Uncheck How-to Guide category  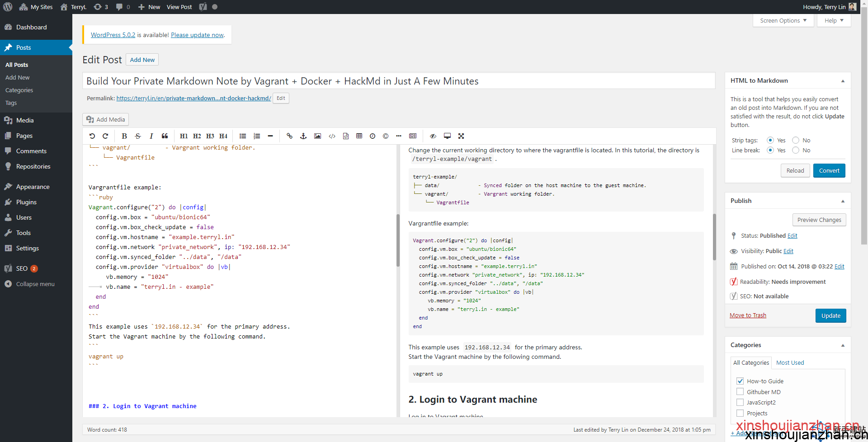(x=740, y=381)
